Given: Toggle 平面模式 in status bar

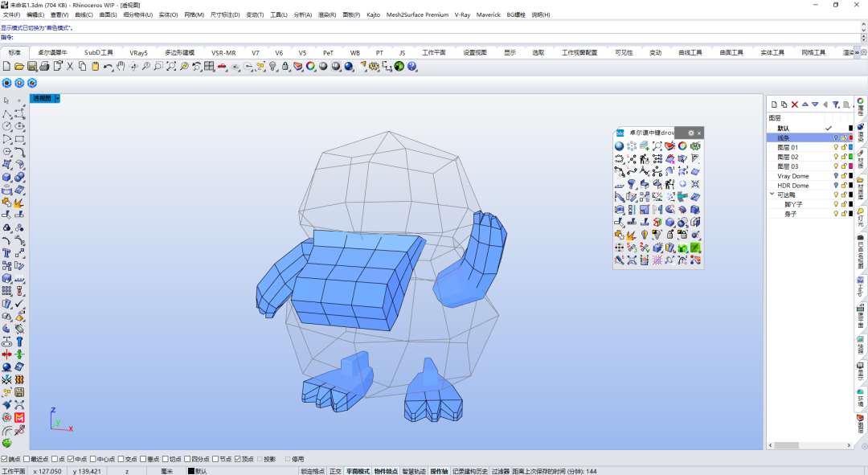Looking at the screenshot, I should tap(358, 471).
